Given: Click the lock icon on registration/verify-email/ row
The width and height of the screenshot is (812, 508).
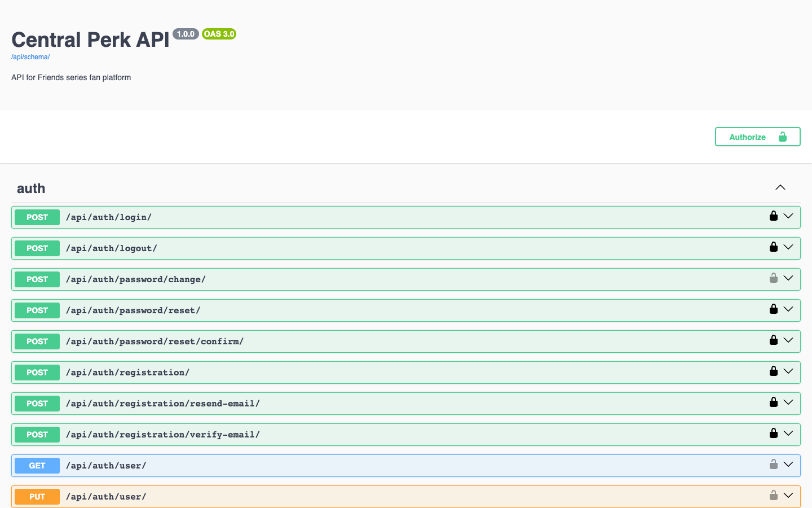Looking at the screenshot, I should (774, 433).
